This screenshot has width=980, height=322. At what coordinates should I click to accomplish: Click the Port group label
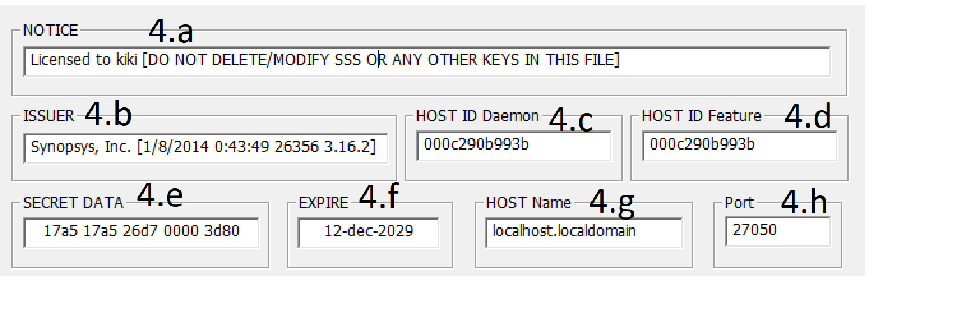pyautogui.click(x=739, y=203)
